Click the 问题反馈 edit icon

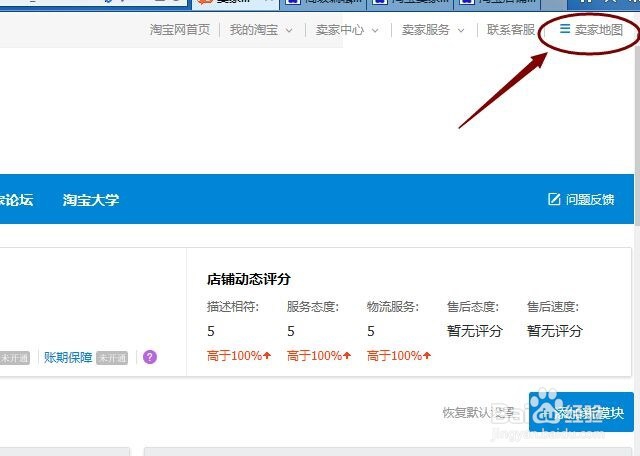pos(554,199)
